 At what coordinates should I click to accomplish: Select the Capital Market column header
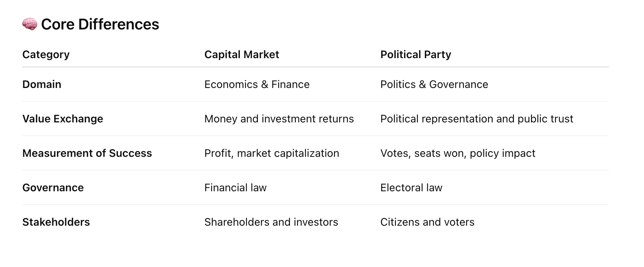(x=242, y=55)
